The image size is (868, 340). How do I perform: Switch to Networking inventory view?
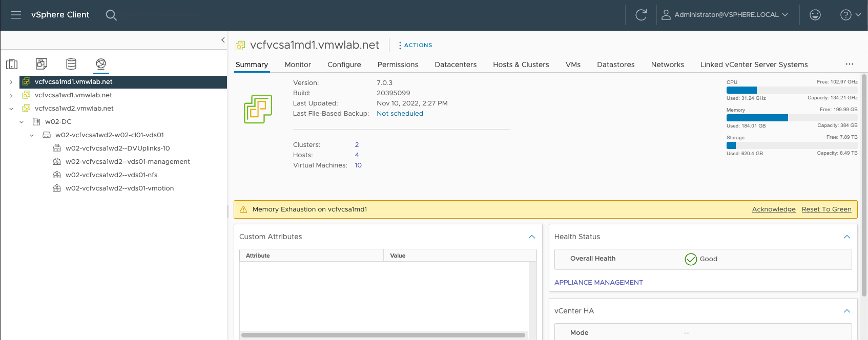point(101,63)
